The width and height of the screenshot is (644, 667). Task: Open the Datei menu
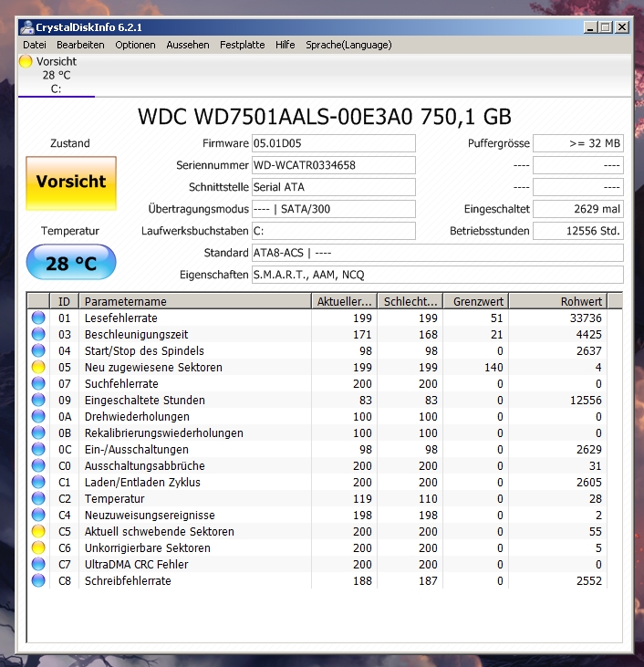click(35, 45)
